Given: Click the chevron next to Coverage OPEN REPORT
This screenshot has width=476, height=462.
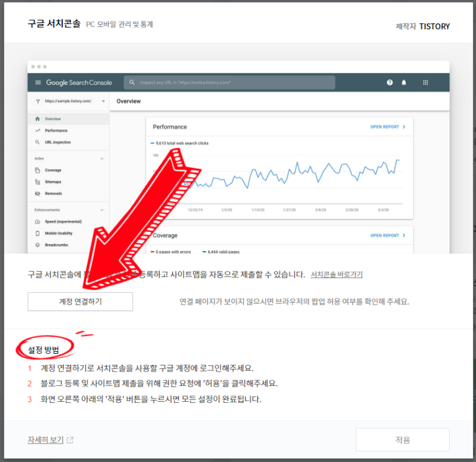Looking at the screenshot, I should 404,236.
